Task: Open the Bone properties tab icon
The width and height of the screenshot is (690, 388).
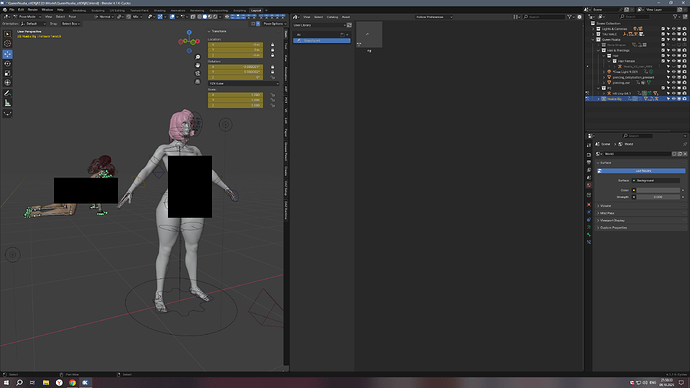Action: point(589,234)
